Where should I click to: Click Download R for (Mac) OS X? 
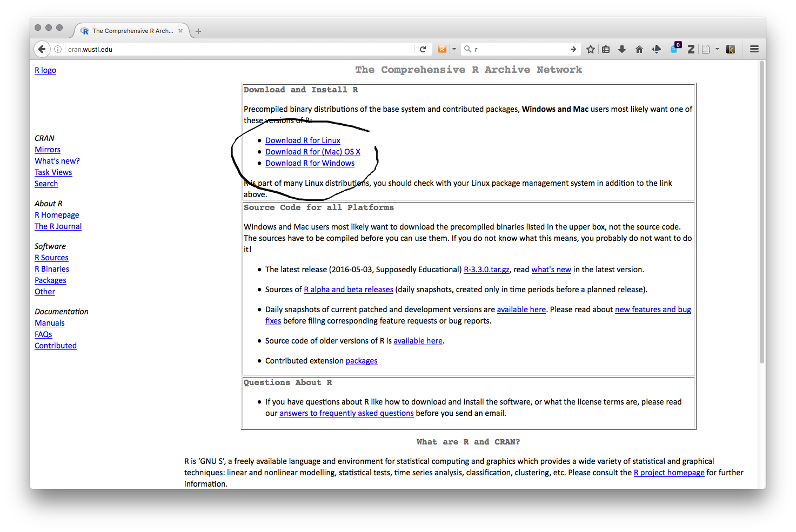click(x=313, y=152)
